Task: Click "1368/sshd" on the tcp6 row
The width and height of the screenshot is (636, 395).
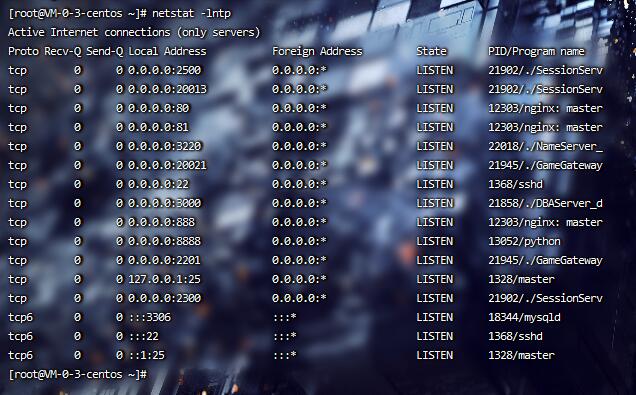Action: click(516, 336)
